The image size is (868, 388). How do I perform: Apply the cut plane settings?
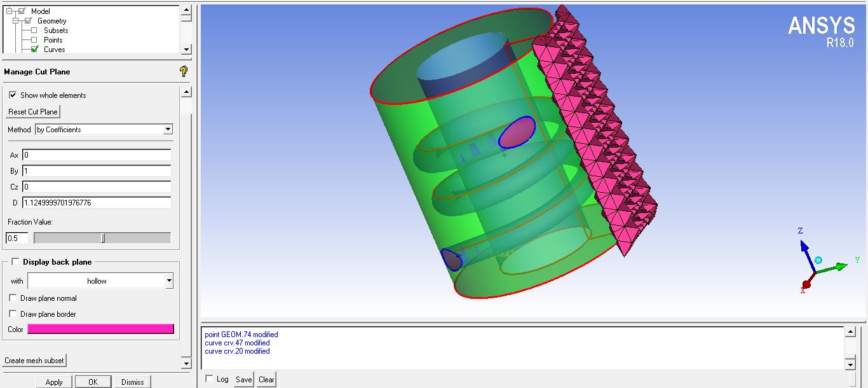54,382
